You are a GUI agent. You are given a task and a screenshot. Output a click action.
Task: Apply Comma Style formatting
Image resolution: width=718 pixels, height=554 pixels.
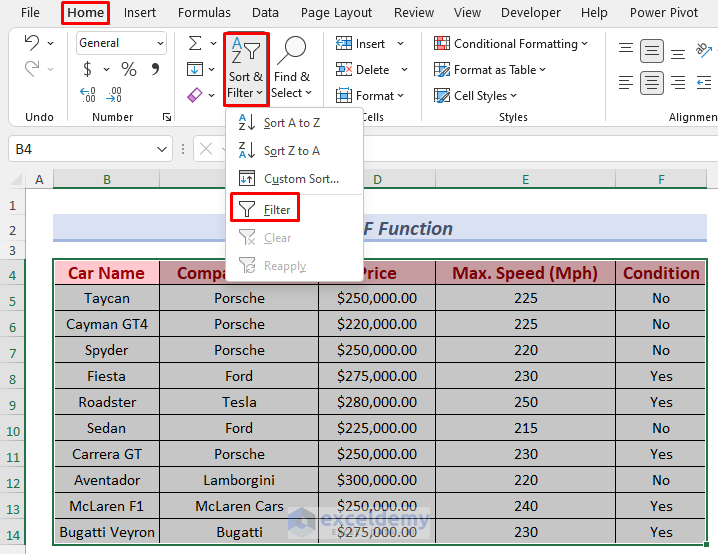point(155,69)
